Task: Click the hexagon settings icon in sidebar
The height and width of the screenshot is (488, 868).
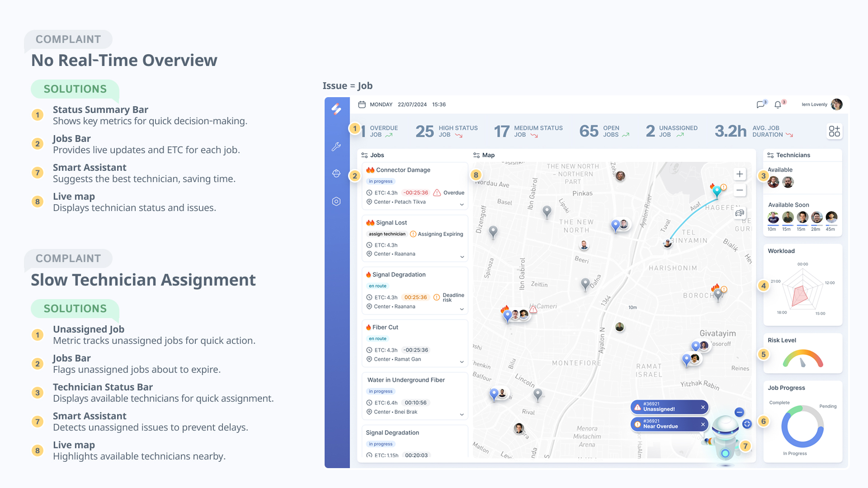Action: (x=336, y=202)
